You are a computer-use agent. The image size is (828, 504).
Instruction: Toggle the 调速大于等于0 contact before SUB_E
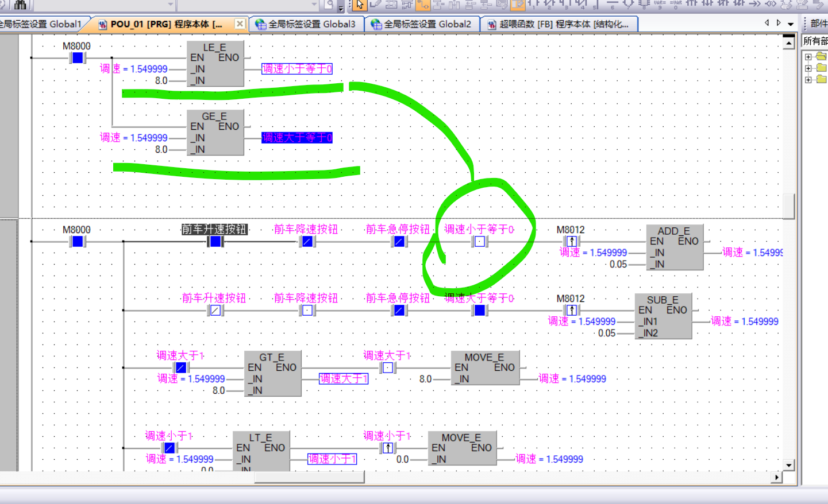pyautogui.click(x=479, y=311)
